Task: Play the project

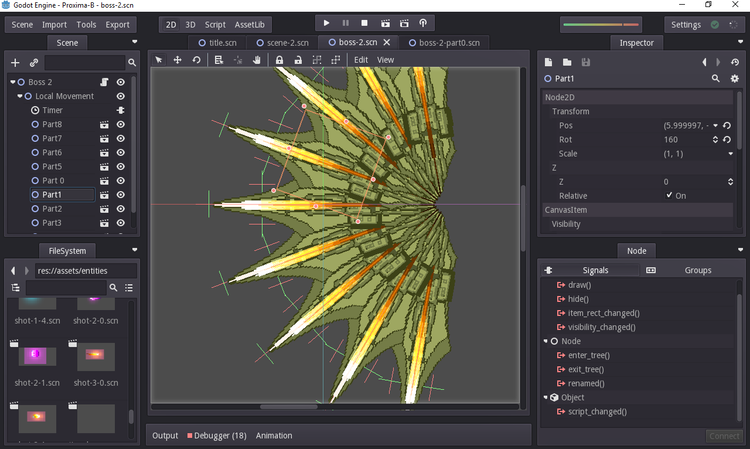Action: pos(326,23)
